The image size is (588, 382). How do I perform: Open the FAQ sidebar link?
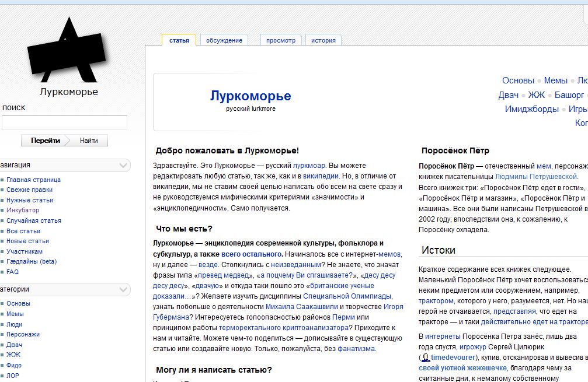(x=12, y=272)
